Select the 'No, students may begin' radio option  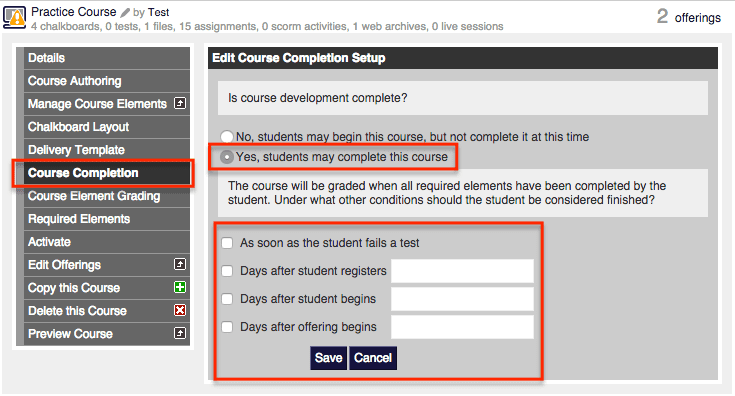(227, 136)
